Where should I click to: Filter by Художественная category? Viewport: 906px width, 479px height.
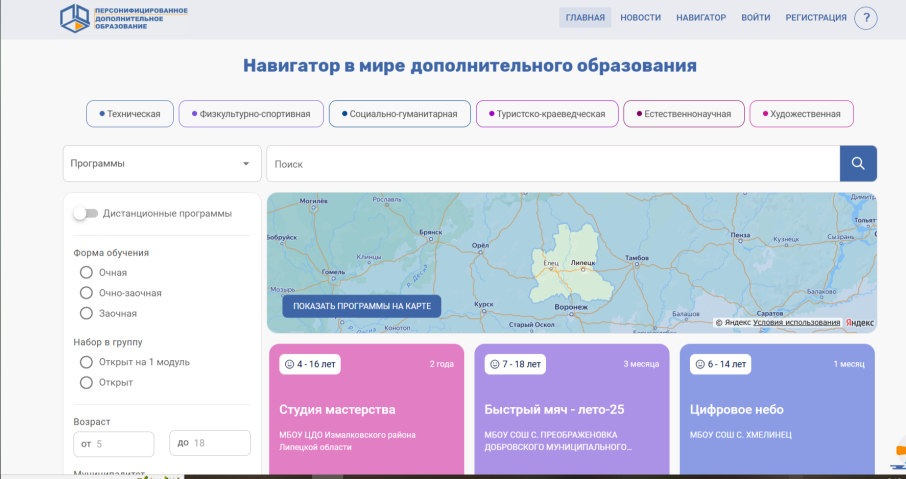pyautogui.click(x=801, y=114)
